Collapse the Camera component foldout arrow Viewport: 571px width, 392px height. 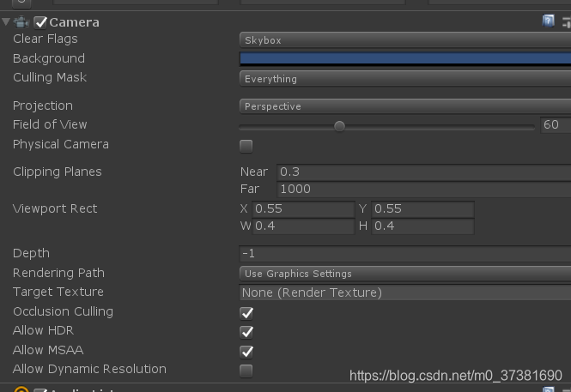pos(6,21)
